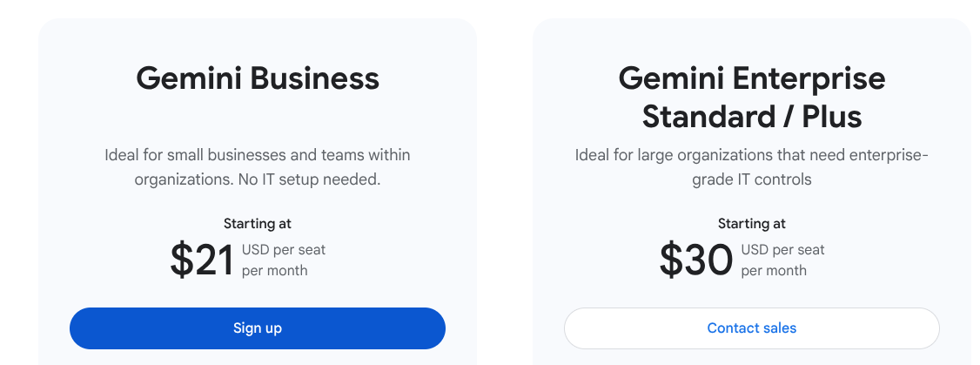This screenshot has height=365, width=980.
Task: Click "per month" under the Enterprise price
Action: click(773, 270)
